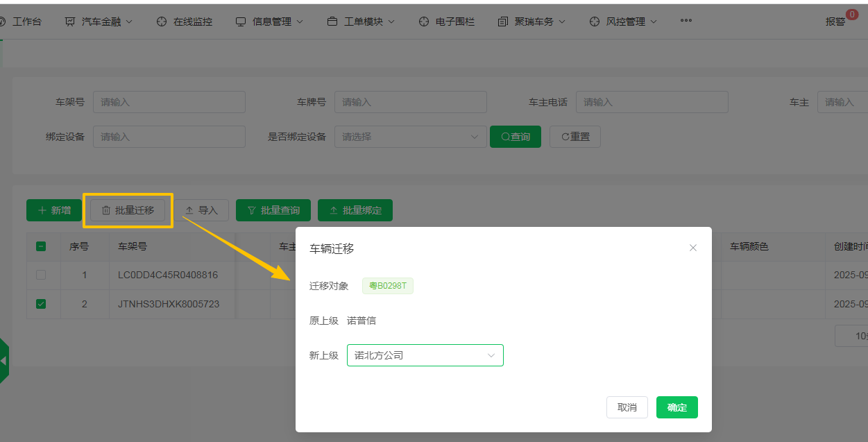
Task: Go to the 电子围栏 menu item
Action: coord(447,22)
